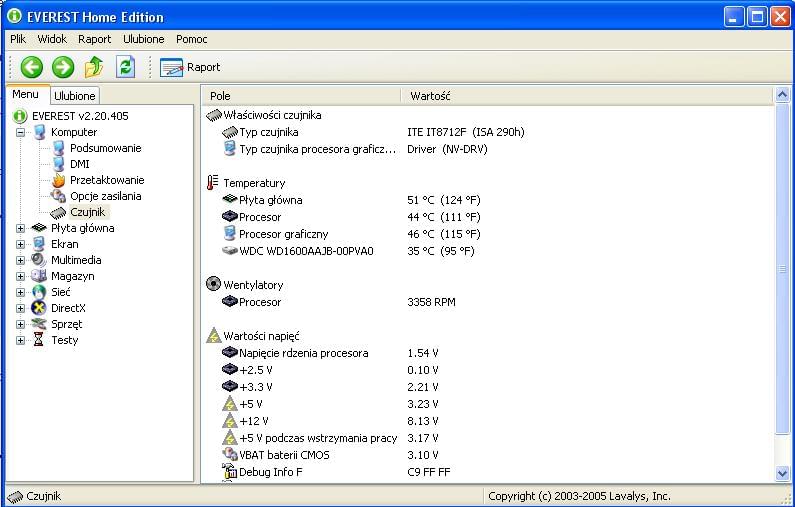This screenshot has width=795, height=507.
Task: Click the Debug Info F icon
Action: pos(230,472)
